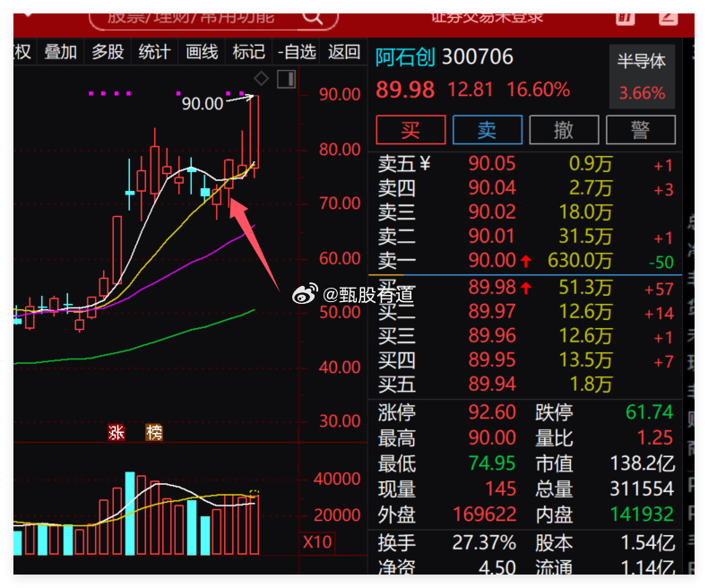The height and width of the screenshot is (588, 708).
Task: Click the X10 volume scale label
Action: click(x=317, y=542)
